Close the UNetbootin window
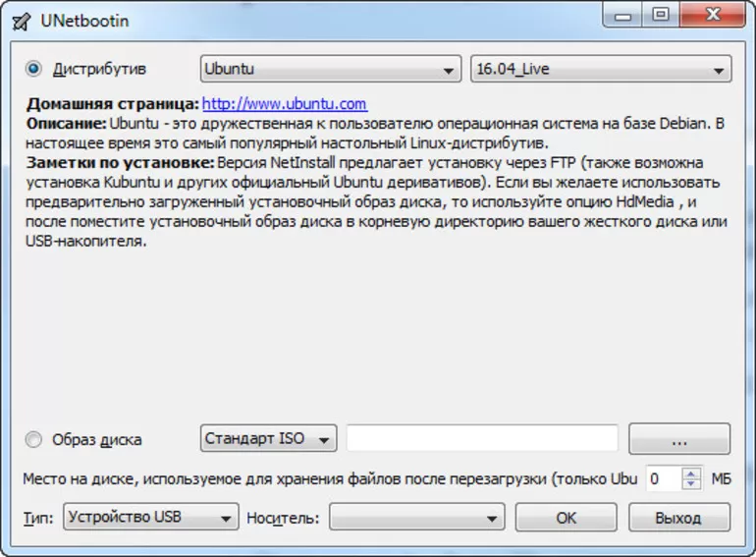The height and width of the screenshot is (557, 756). tap(713, 15)
